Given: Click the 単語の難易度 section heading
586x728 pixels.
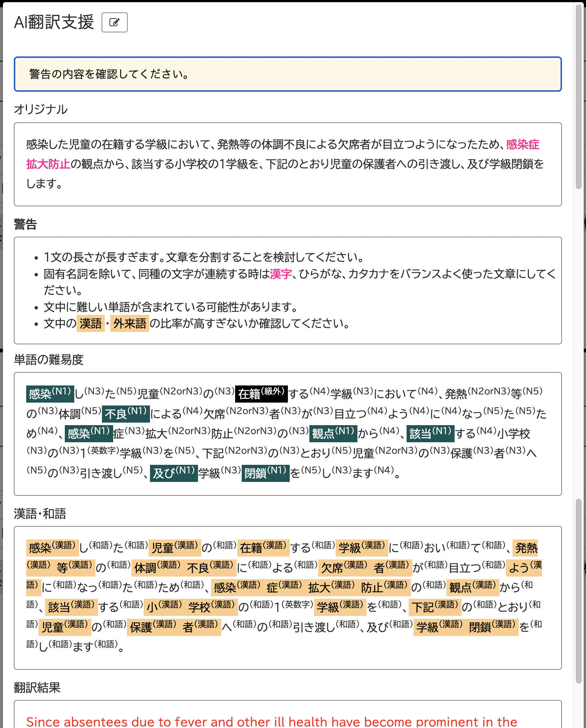Looking at the screenshot, I should pos(49,360).
